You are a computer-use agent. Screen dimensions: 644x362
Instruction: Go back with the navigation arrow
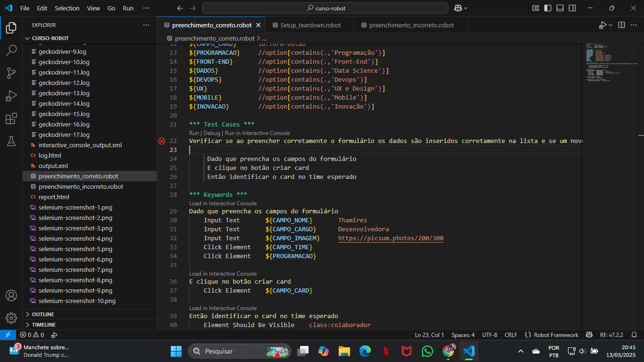180,8
